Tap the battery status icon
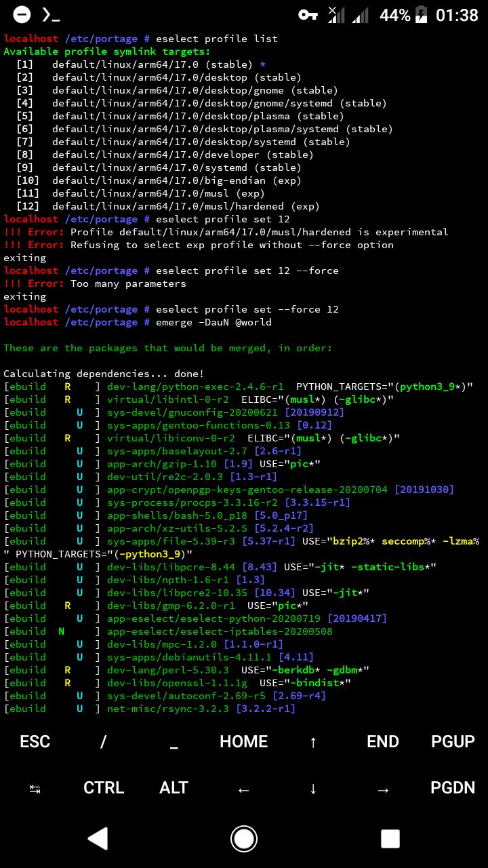The image size is (488, 868). [x=421, y=15]
